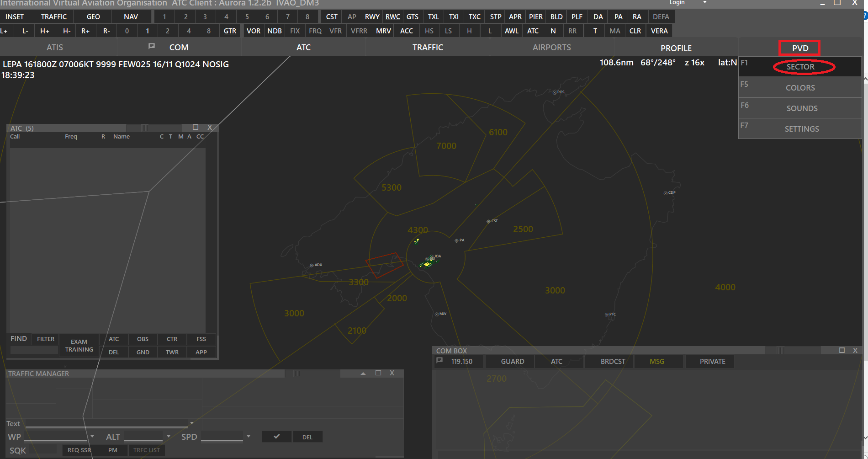Viewport: 868px width, 459px height.
Task: Open the PVD menu
Action: pos(800,48)
